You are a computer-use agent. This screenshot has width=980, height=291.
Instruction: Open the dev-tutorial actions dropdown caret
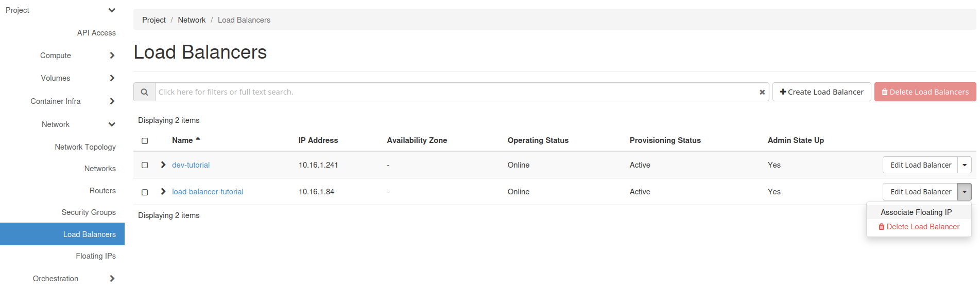(965, 165)
